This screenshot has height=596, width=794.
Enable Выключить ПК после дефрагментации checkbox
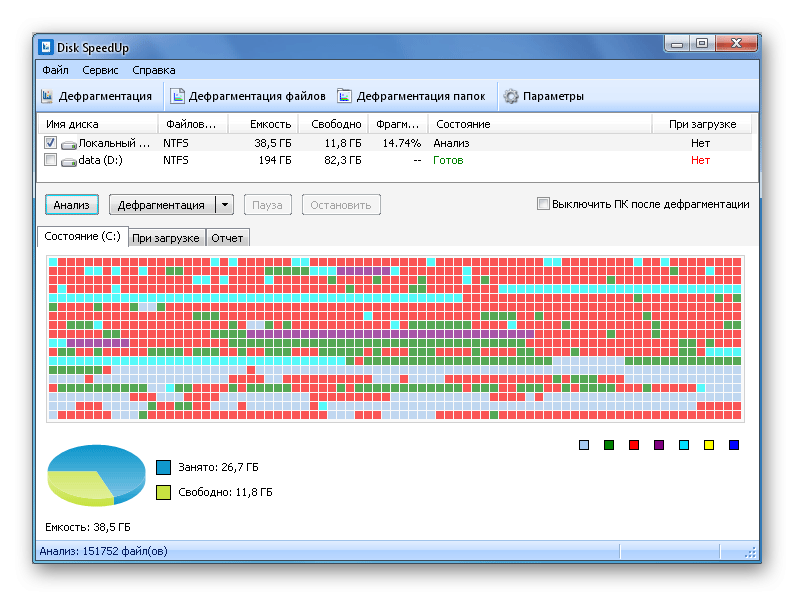click(543, 204)
